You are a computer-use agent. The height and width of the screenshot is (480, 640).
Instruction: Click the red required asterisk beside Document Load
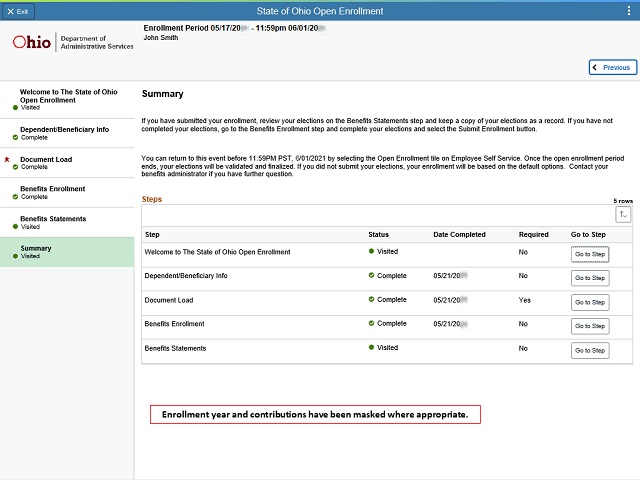[x=7, y=160]
